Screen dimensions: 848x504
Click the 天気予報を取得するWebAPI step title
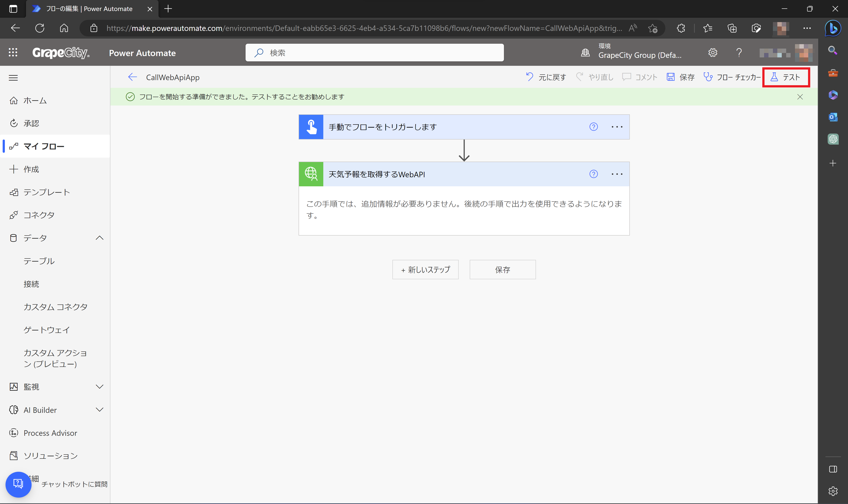point(377,174)
